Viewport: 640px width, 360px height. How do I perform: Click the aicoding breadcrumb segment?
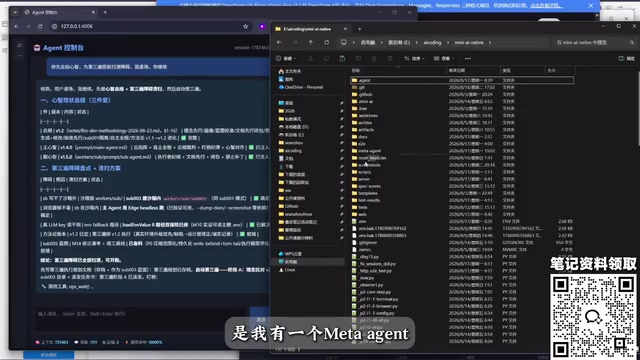pyautogui.click(x=432, y=42)
